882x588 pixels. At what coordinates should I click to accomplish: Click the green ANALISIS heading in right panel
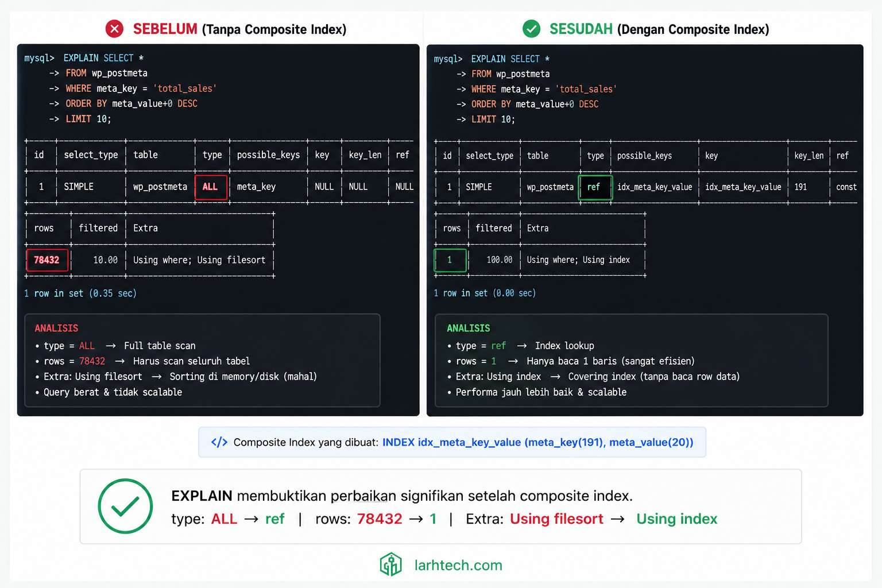point(469,328)
